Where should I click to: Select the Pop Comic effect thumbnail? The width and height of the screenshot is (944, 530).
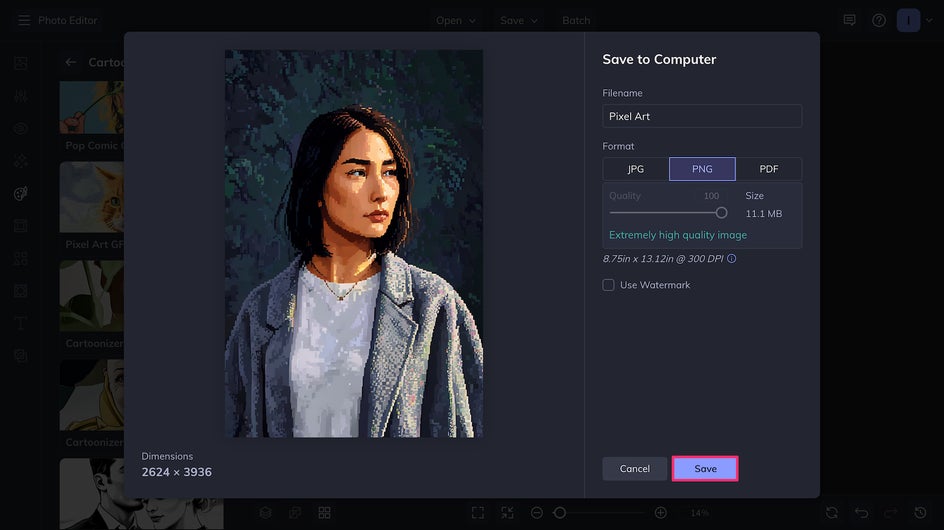click(92, 107)
